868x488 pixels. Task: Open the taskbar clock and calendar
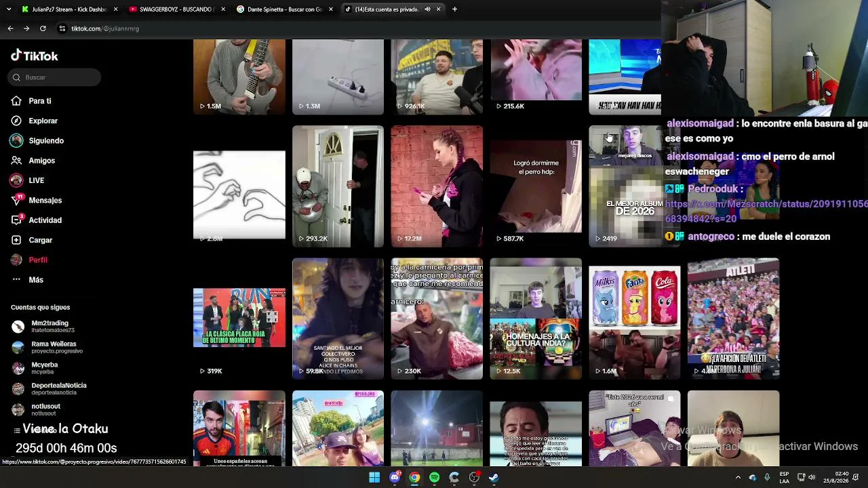click(x=835, y=477)
